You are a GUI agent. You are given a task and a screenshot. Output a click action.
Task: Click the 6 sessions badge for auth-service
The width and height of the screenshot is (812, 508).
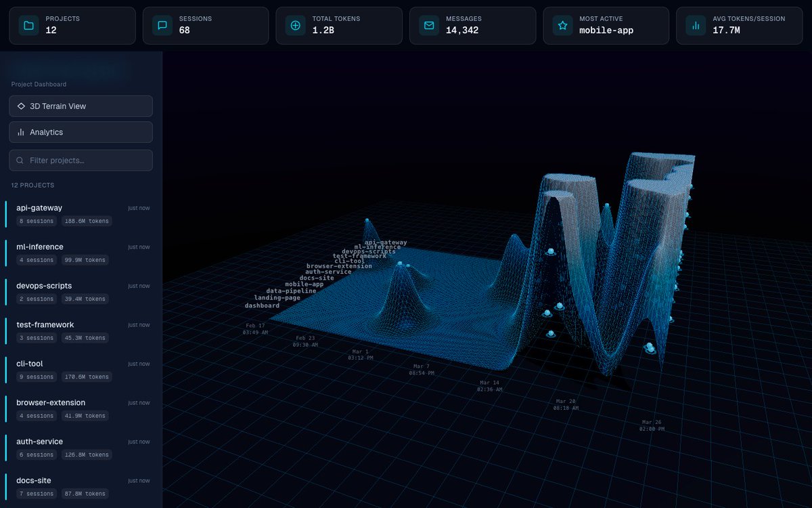click(x=37, y=455)
